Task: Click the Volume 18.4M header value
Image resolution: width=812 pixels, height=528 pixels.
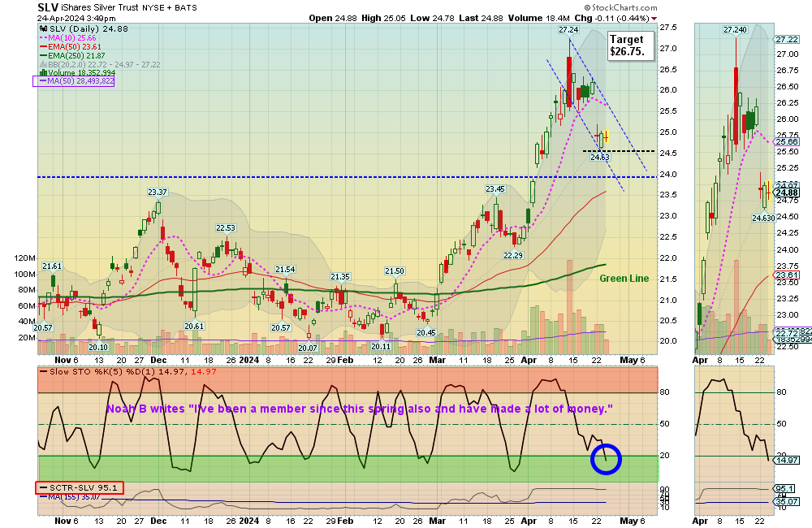Action: point(539,18)
